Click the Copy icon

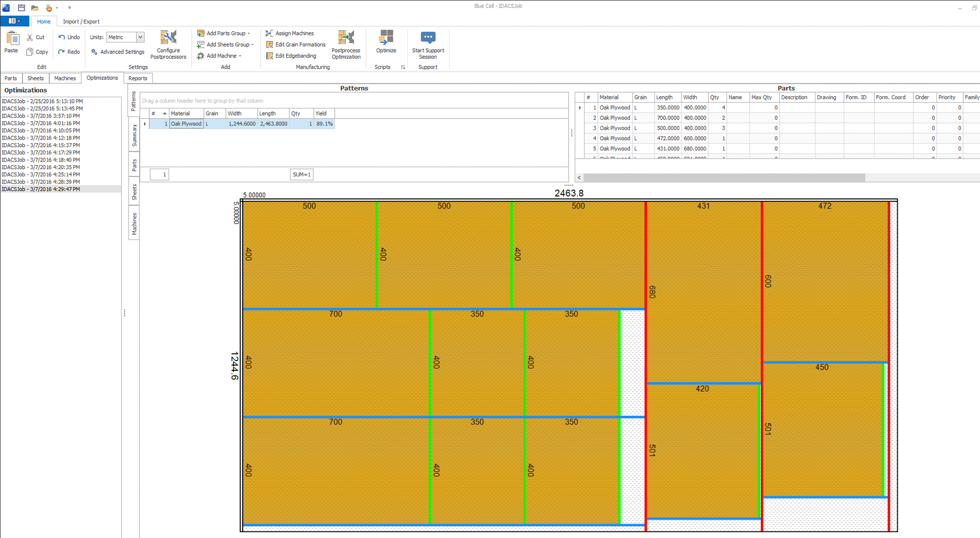click(30, 52)
